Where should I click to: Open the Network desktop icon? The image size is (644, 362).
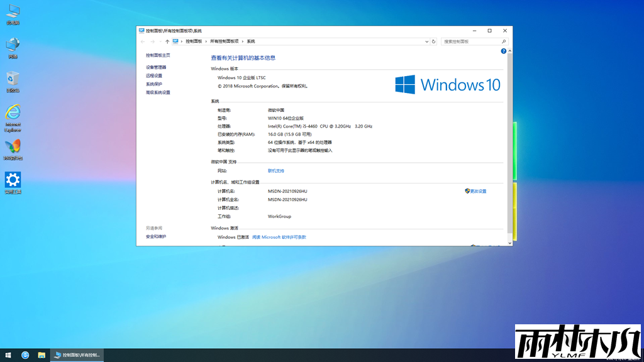tap(13, 44)
